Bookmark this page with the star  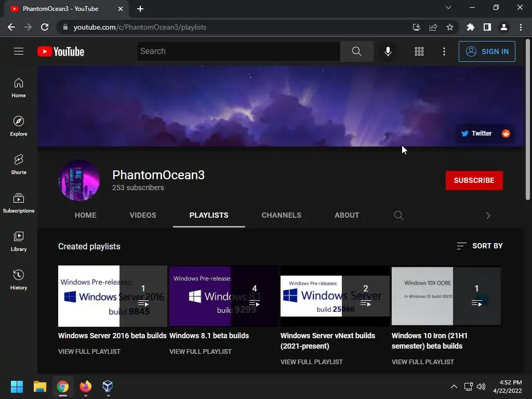tap(450, 27)
